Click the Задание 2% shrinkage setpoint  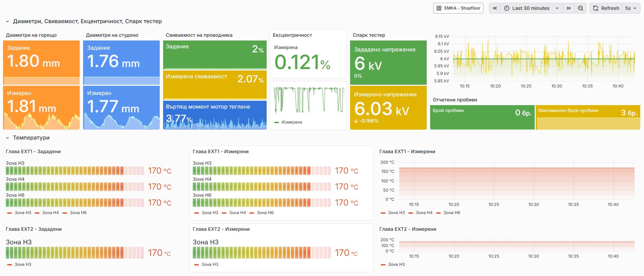click(215, 55)
